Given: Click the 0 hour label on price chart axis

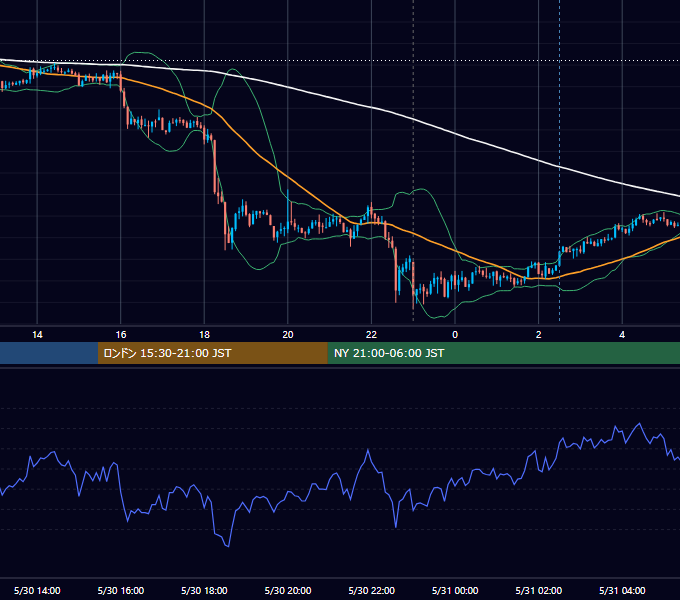Looking at the screenshot, I should [455, 335].
